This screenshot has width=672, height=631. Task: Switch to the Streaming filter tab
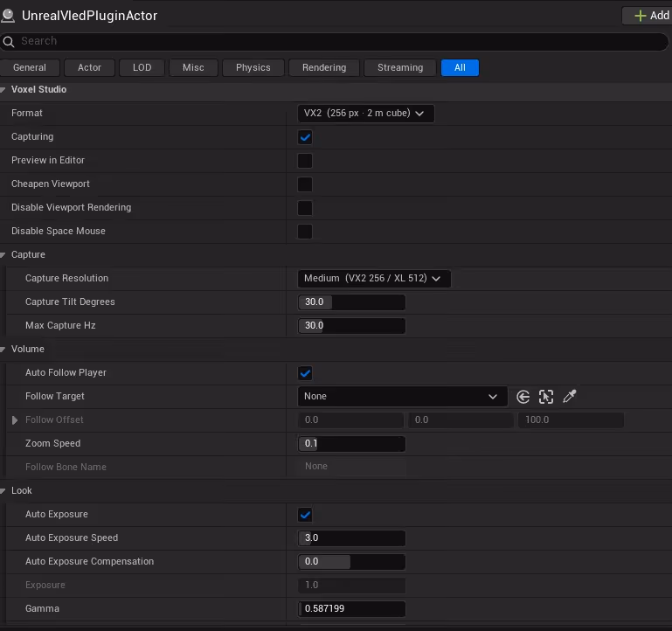pyautogui.click(x=400, y=67)
